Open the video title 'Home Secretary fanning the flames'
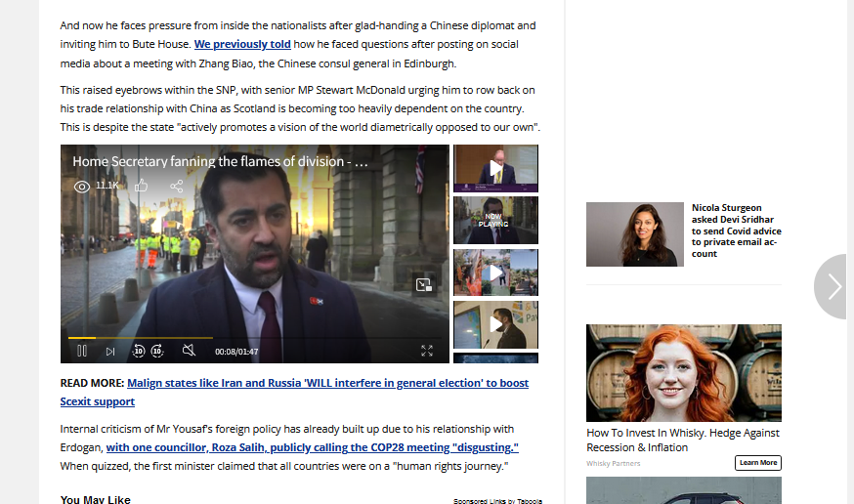Viewport: 854px width, 504px height. click(x=220, y=161)
